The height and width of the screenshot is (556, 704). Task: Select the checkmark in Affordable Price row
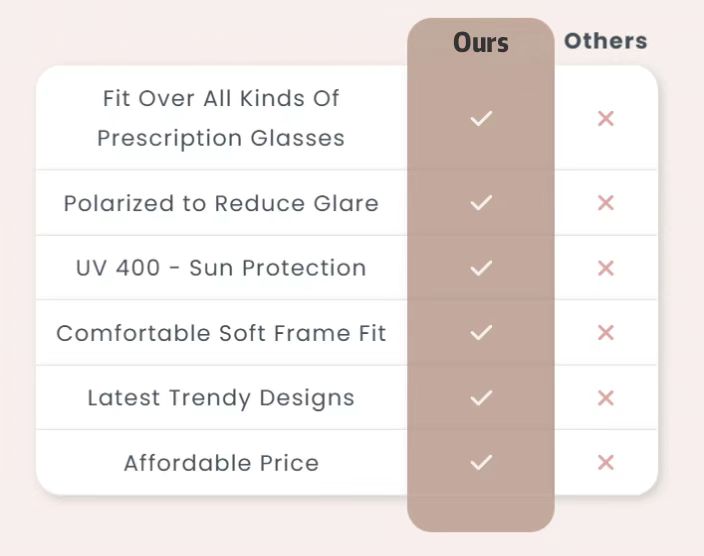click(x=481, y=462)
